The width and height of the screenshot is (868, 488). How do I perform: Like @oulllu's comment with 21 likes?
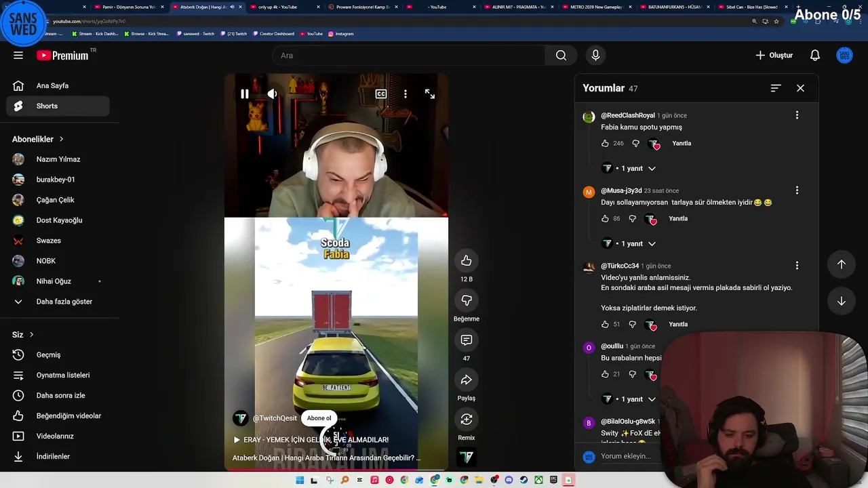[605, 374]
